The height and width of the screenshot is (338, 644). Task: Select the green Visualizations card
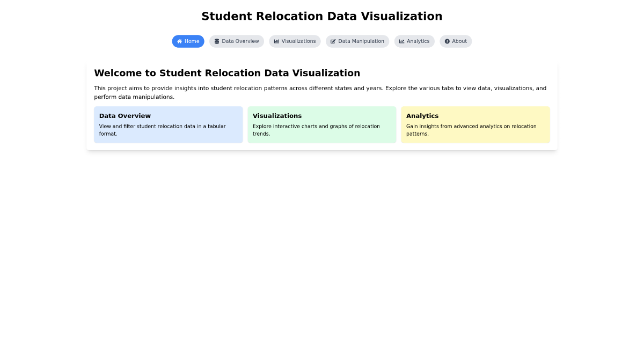click(x=322, y=124)
